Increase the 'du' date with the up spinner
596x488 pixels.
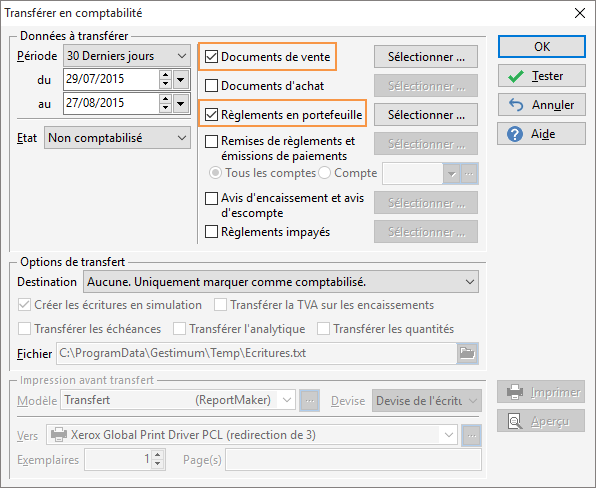(x=165, y=74)
